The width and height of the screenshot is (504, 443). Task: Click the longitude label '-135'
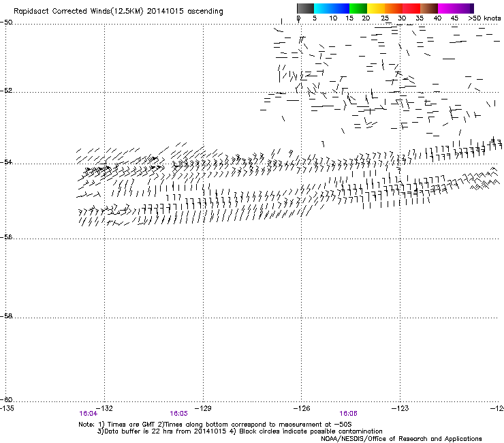tap(6, 408)
